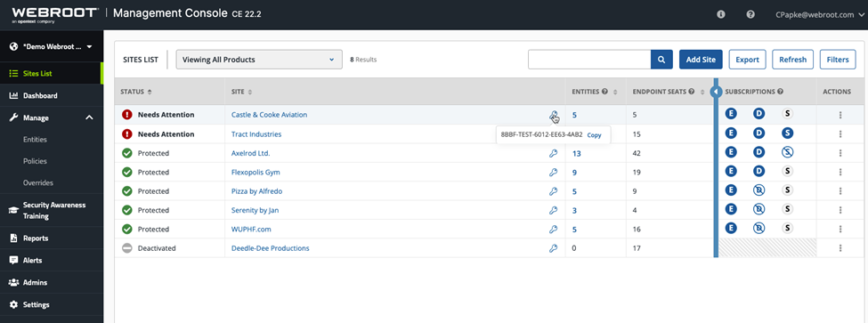Click the disabled S icon for Axelrod Ltd.
This screenshot has height=323, width=868.
[x=788, y=151]
